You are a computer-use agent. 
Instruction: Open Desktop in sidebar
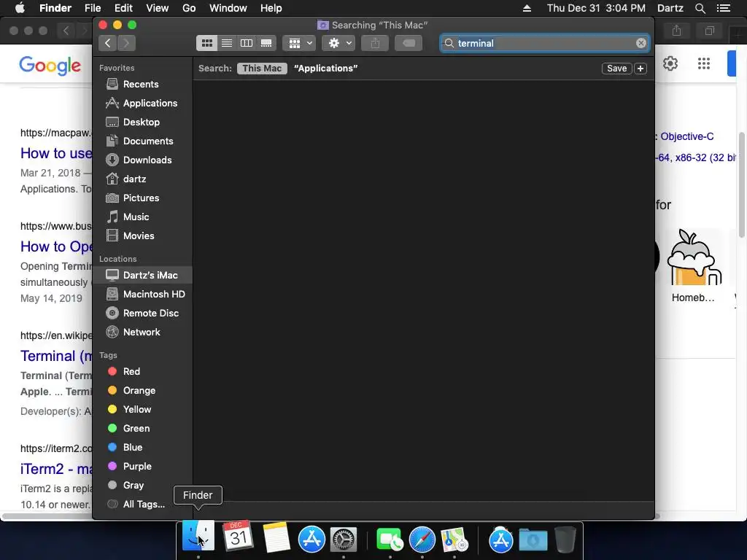[142, 122]
